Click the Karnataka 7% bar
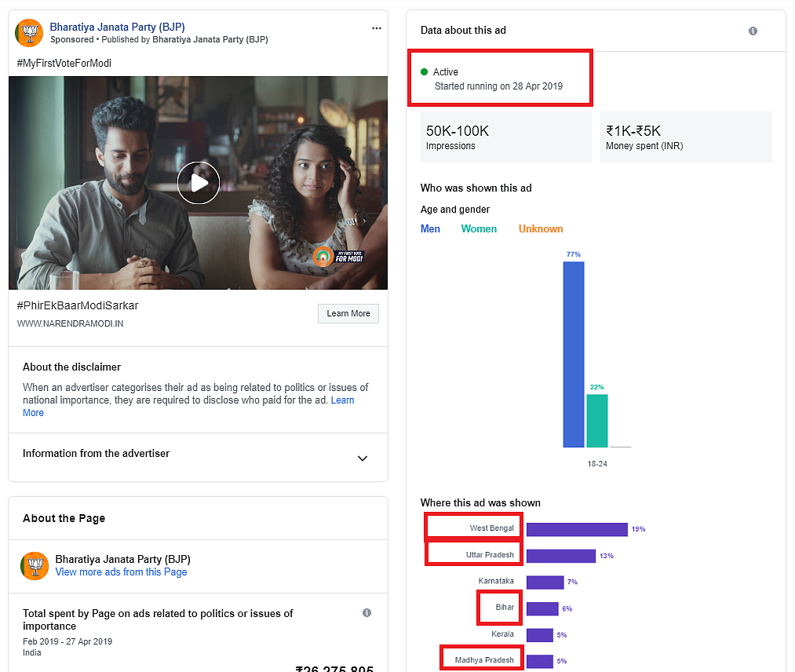795x672 pixels. pos(545,583)
